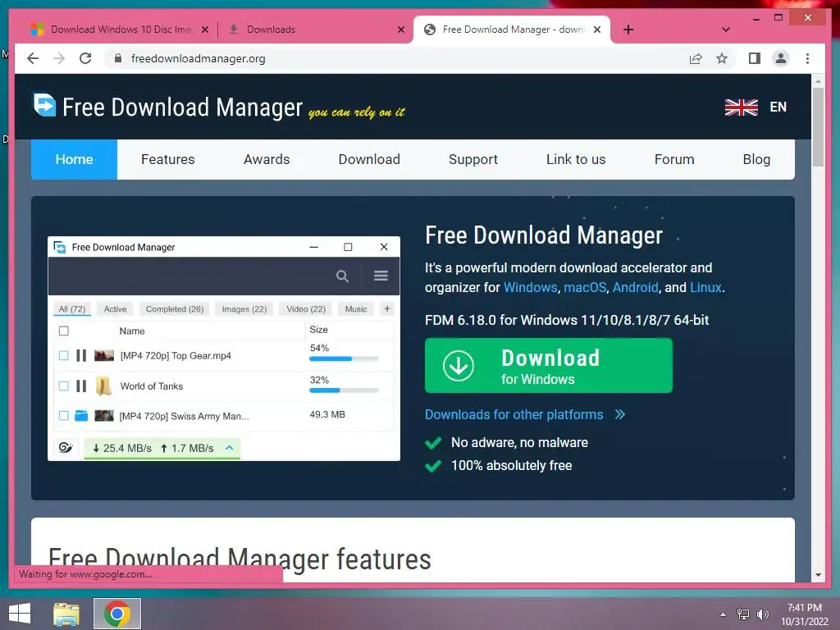Tick the Swiss Army Man checkbox

pyautogui.click(x=64, y=415)
